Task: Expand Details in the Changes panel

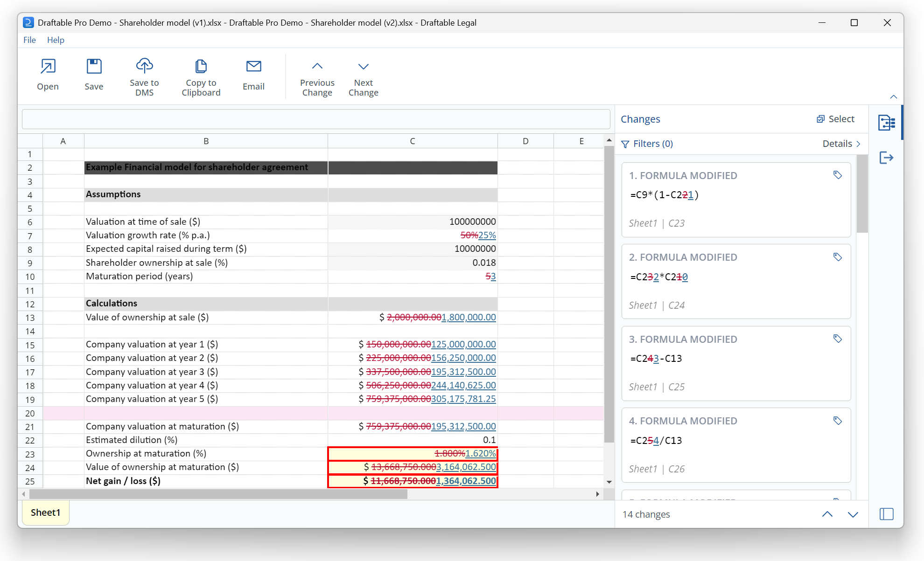Action: (841, 144)
